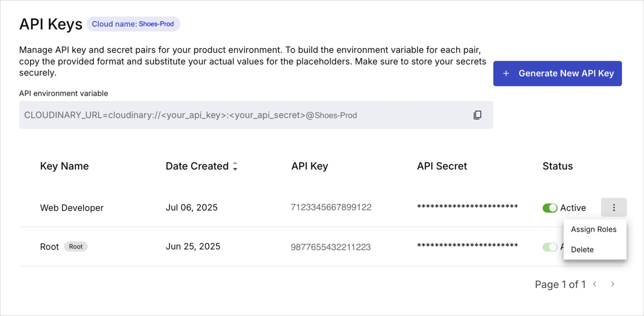Choose Delete from the open actions menu
Screen dimensions: 644x316
coord(582,249)
